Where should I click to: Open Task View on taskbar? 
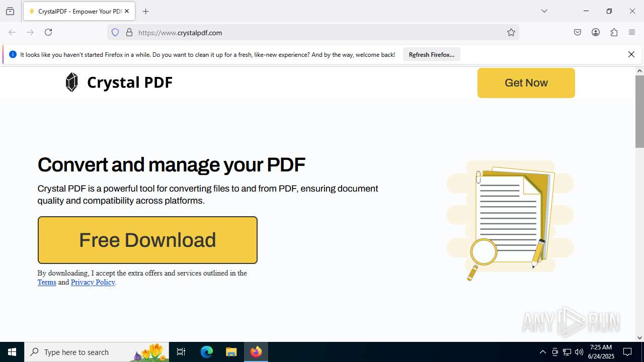[181, 352]
